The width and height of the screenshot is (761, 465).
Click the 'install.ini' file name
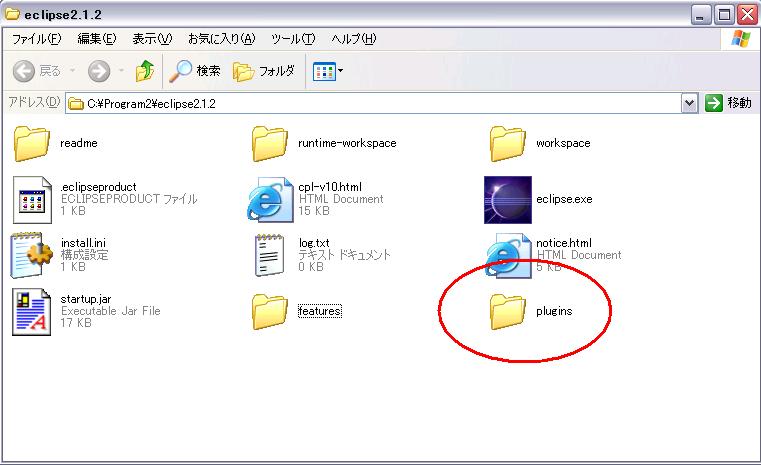pos(83,243)
